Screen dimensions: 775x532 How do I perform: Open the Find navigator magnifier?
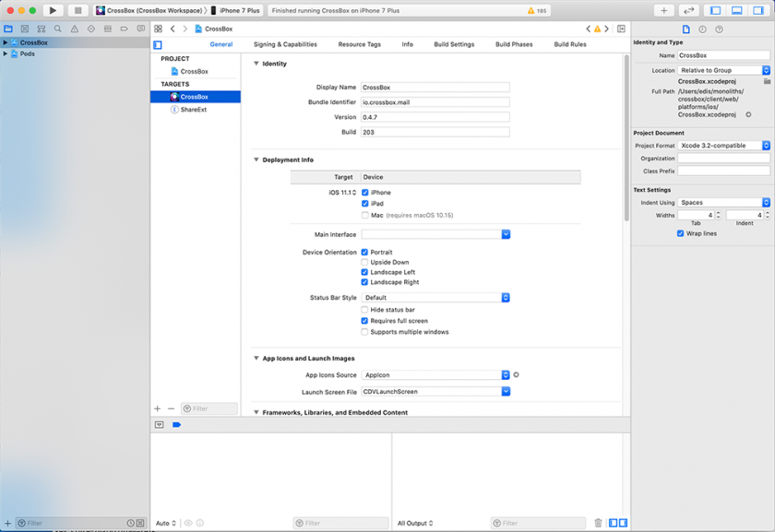point(58,29)
